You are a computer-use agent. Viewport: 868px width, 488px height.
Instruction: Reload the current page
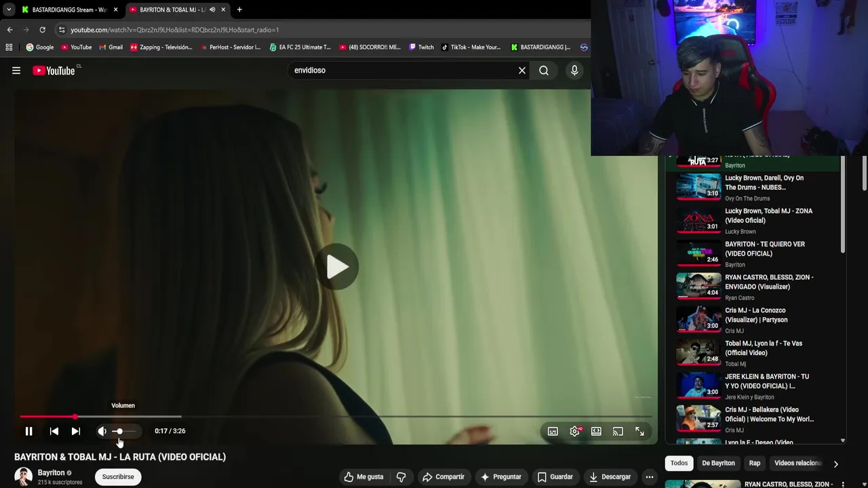(x=42, y=30)
